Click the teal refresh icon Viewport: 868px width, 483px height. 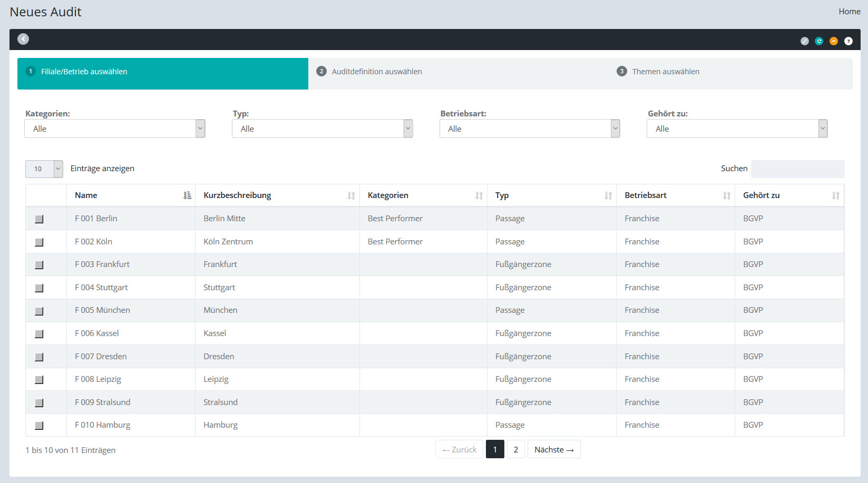tap(819, 41)
